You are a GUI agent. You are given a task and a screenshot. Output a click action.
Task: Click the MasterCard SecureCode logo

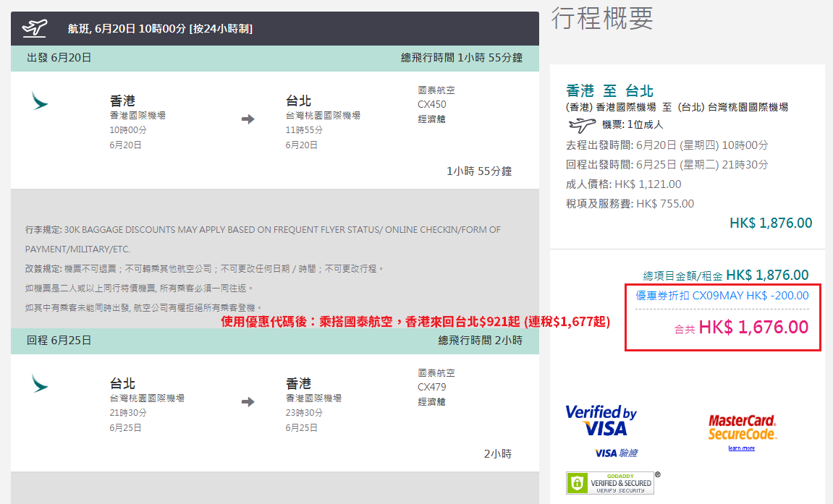tap(742, 427)
